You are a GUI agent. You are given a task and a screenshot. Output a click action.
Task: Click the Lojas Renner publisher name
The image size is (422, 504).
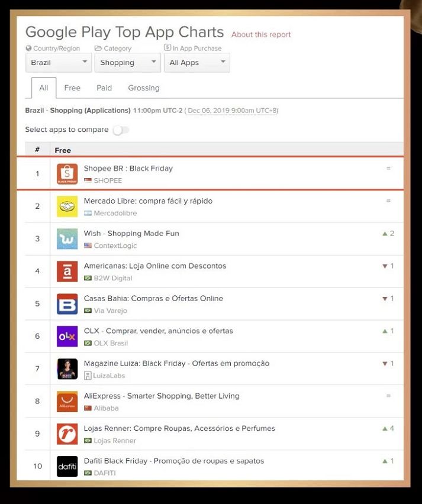click(115, 440)
